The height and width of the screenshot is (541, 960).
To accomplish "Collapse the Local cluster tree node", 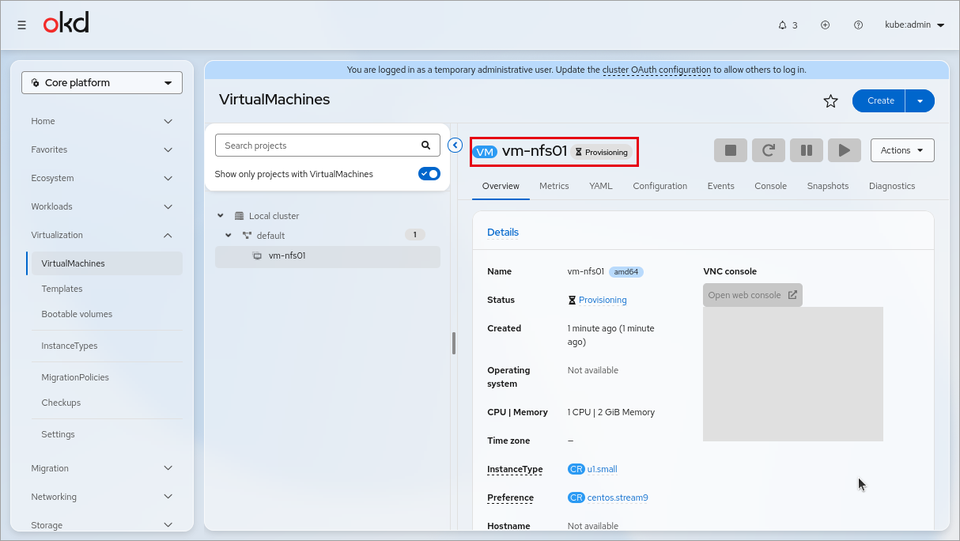I will pyautogui.click(x=220, y=216).
